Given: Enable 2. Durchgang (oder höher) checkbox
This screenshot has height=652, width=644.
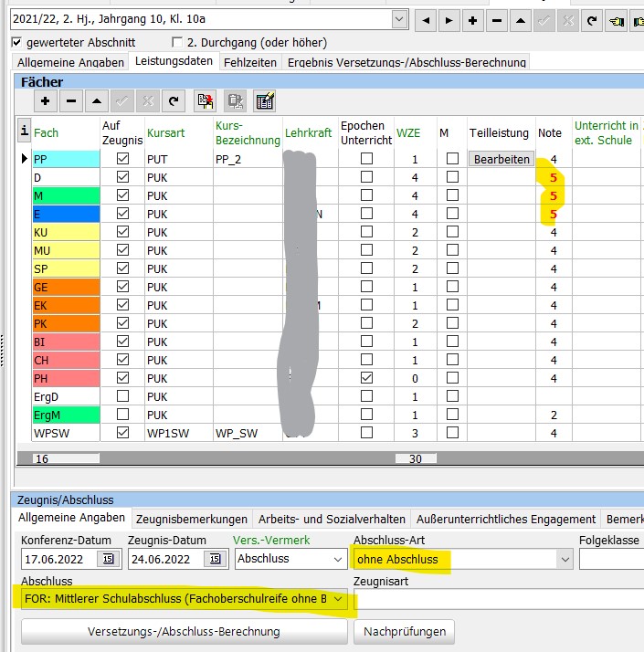Looking at the screenshot, I should (177, 42).
